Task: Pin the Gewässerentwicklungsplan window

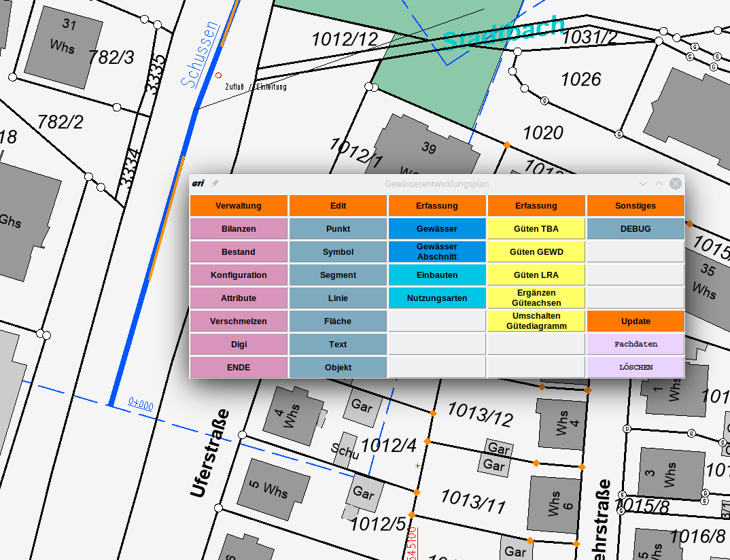Action: pos(215,183)
